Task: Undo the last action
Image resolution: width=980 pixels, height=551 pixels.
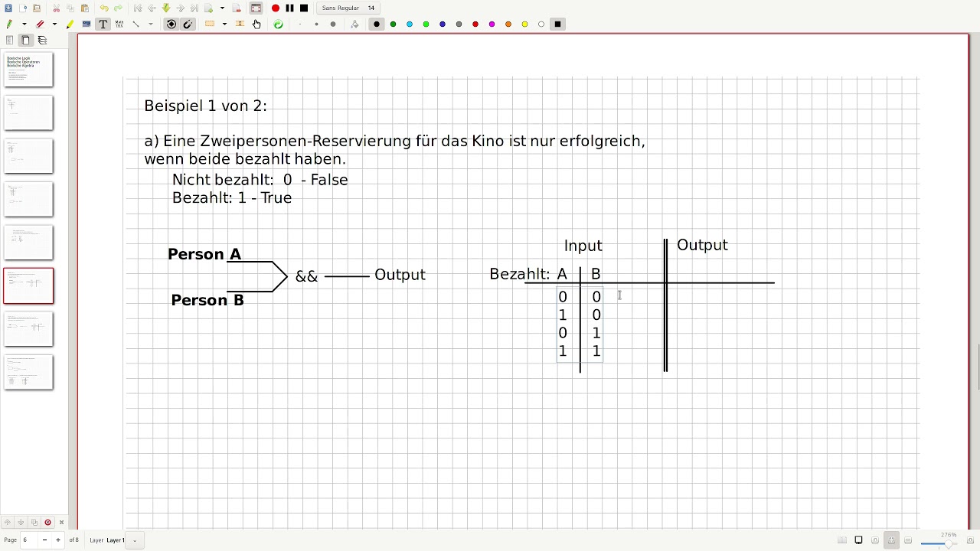Action: click(104, 8)
